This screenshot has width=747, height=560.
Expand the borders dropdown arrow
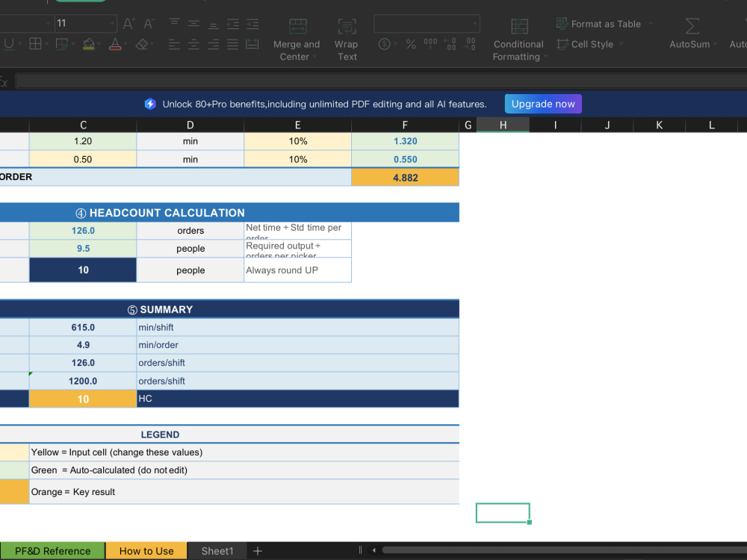pos(46,44)
